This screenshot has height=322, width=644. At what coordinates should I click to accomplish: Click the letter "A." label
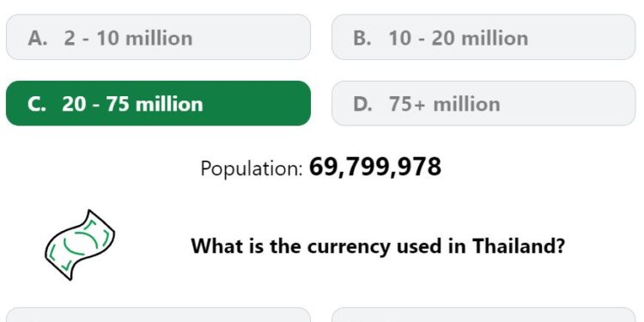point(38,38)
